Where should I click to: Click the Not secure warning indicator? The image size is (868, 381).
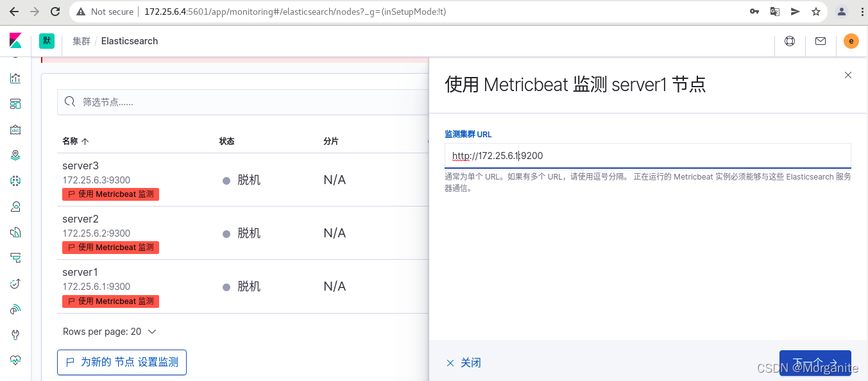coord(105,12)
